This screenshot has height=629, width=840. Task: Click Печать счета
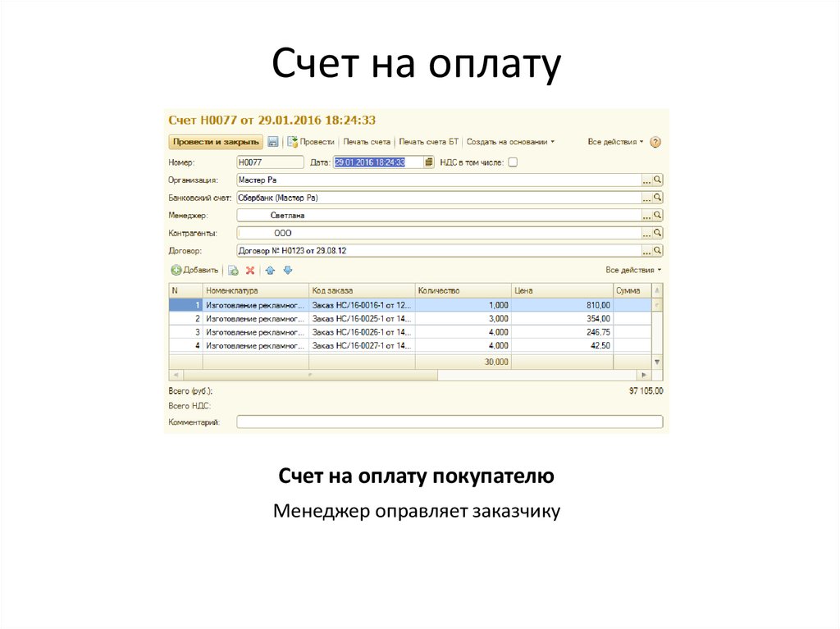367,142
